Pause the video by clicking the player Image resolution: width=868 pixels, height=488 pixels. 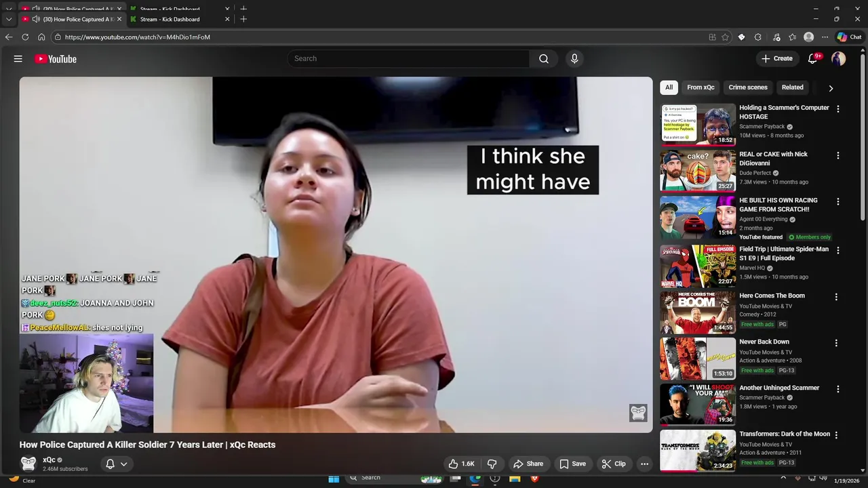[336, 254]
